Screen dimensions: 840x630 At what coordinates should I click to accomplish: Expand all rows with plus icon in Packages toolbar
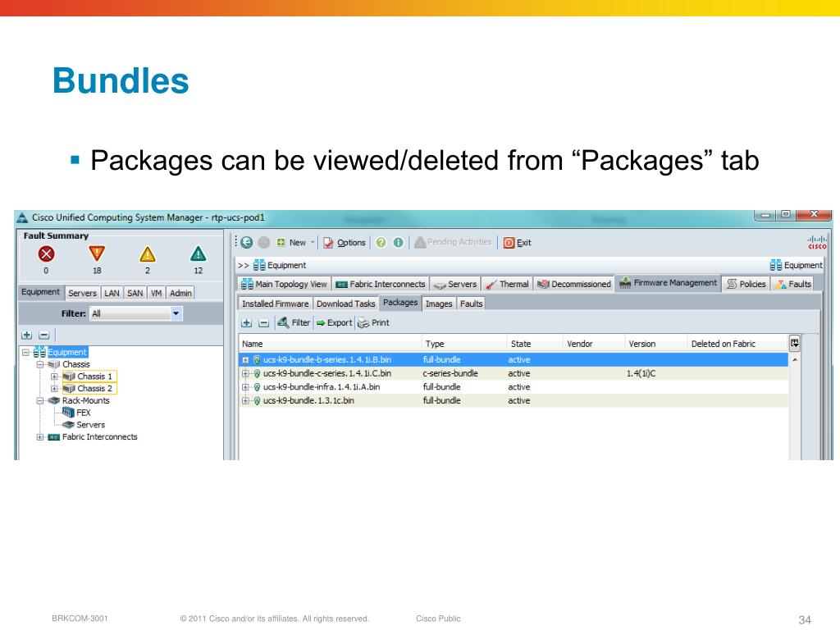coord(246,323)
